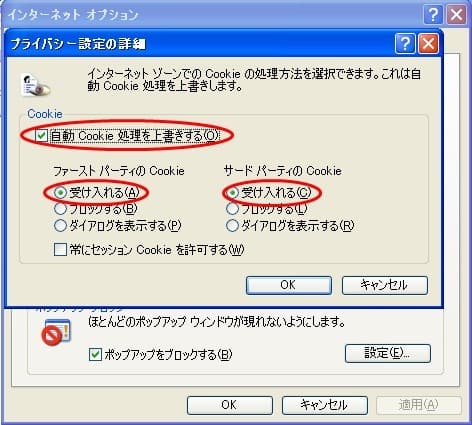The width and height of the screenshot is (472, 425).
Task: Click OK in the privacy details dialog
Action: [289, 285]
